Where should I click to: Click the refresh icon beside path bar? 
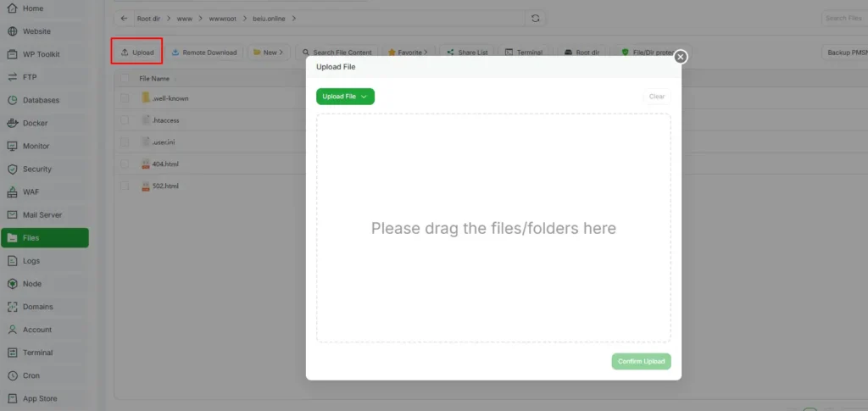click(x=535, y=18)
